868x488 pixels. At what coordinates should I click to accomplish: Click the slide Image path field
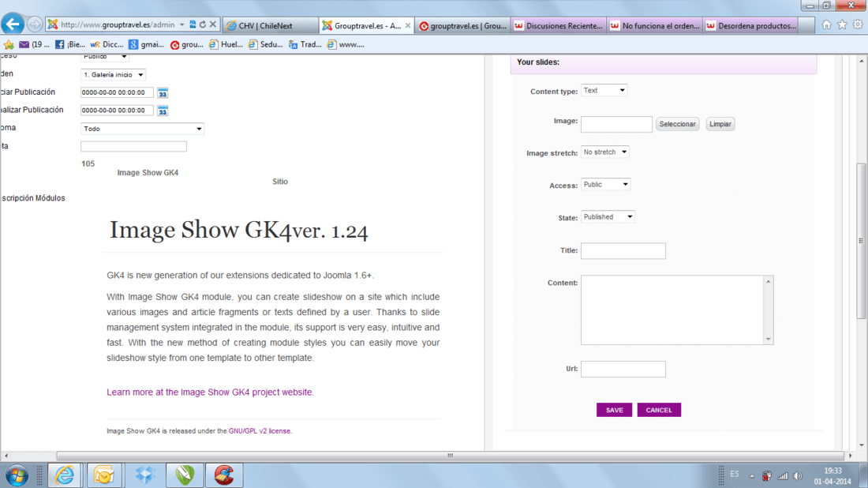[616, 124]
